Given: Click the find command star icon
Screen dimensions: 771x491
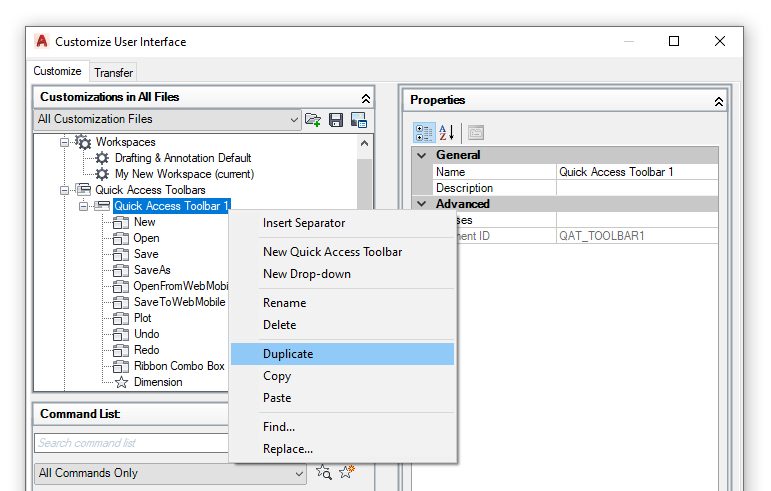Looking at the screenshot, I should pos(324,472).
